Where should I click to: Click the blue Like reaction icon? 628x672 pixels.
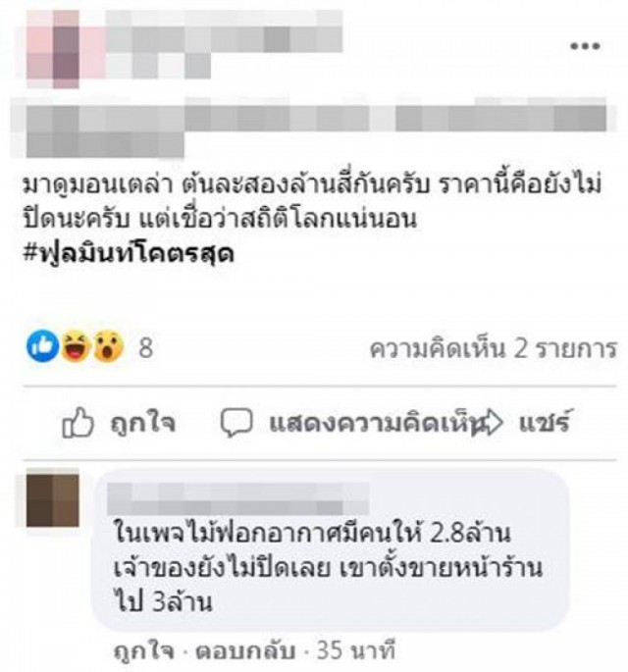click(x=42, y=346)
